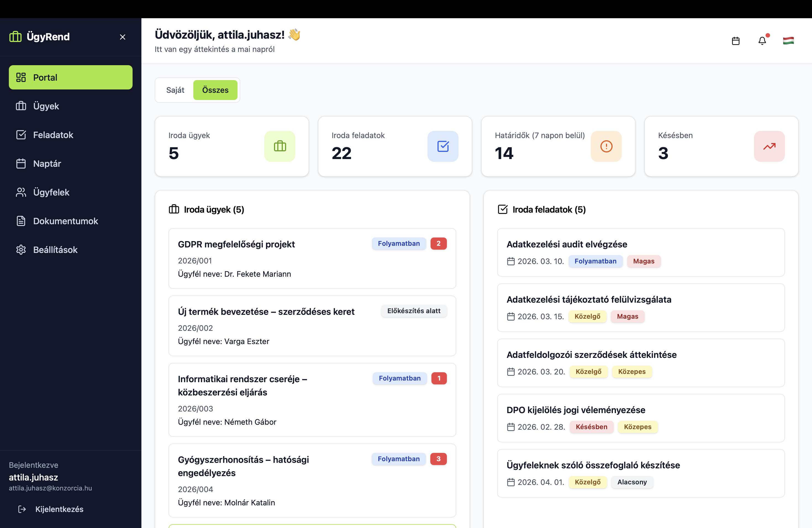
Task: Select the Összes filter toggle
Action: [x=215, y=90]
